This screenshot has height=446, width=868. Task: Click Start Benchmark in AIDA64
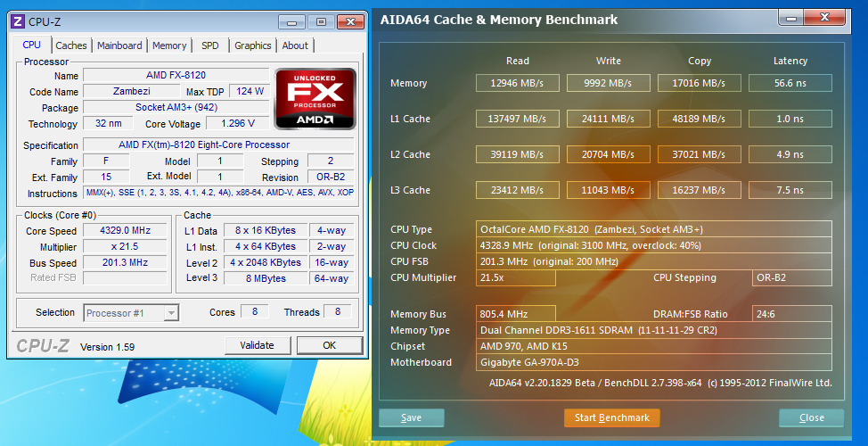point(611,417)
